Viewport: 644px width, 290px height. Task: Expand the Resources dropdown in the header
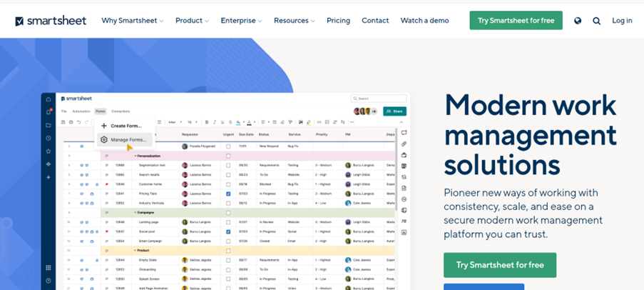click(294, 21)
